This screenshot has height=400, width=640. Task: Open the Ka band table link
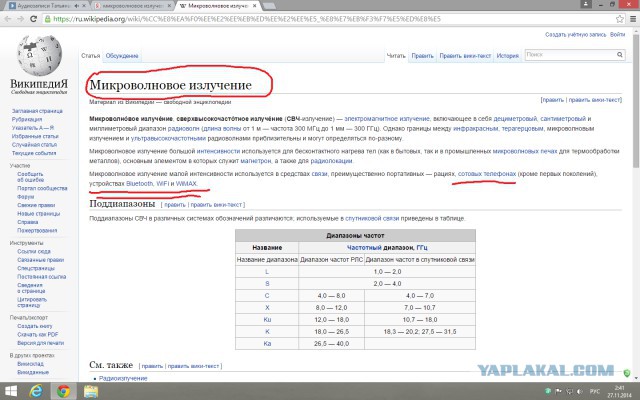[267, 344]
